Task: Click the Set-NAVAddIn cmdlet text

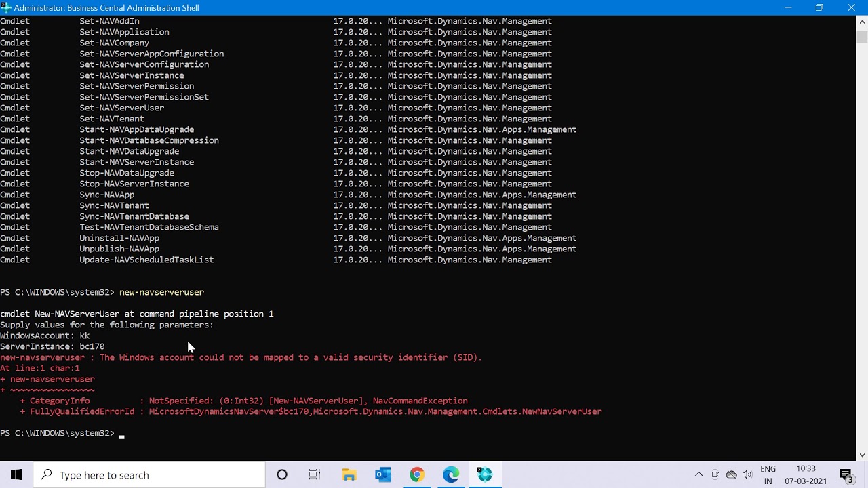Action: (x=109, y=21)
